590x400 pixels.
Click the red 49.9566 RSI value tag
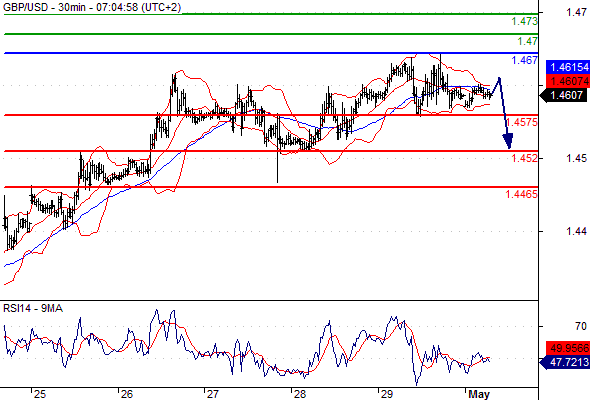(x=567, y=348)
